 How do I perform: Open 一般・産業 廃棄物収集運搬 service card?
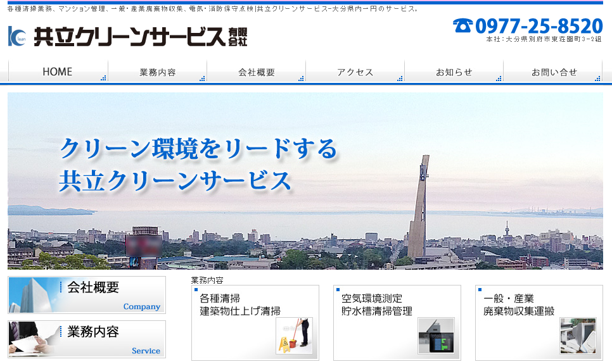(x=539, y=323)
